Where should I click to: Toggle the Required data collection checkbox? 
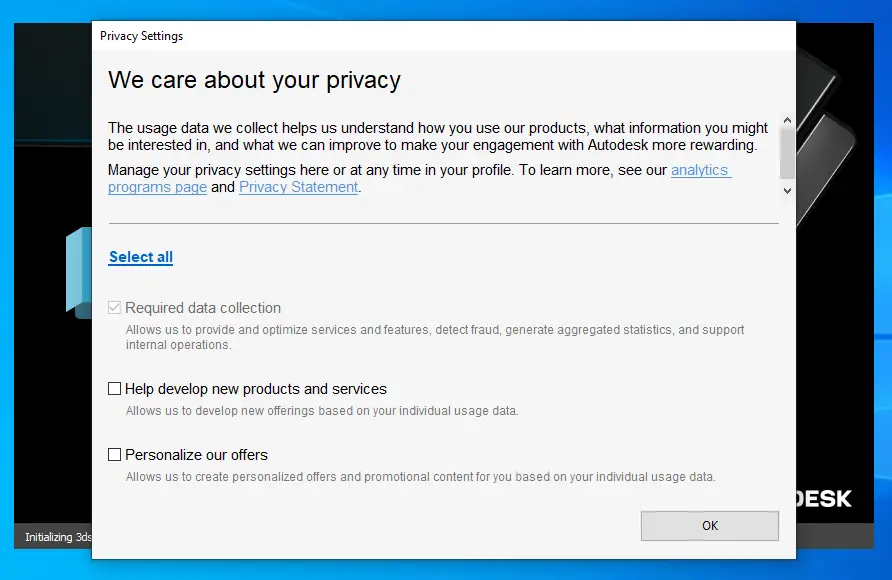tap(114, 308)
